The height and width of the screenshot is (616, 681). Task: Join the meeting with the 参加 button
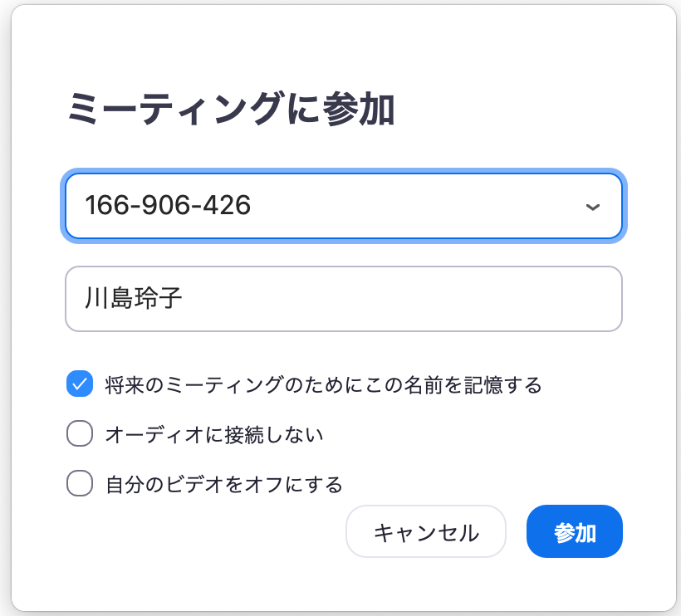click(x=574, y=531)
